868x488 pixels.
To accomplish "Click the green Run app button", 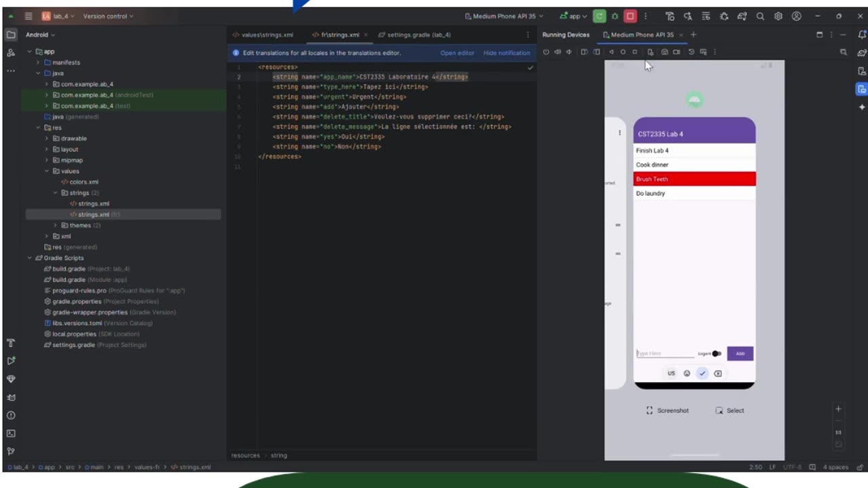I will (x=599, y=16).
